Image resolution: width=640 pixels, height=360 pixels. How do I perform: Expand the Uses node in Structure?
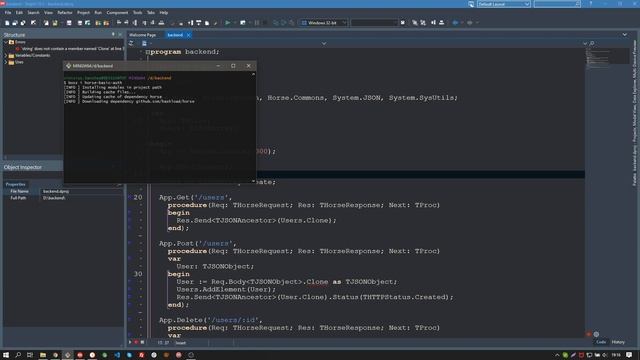coord(6,62)
